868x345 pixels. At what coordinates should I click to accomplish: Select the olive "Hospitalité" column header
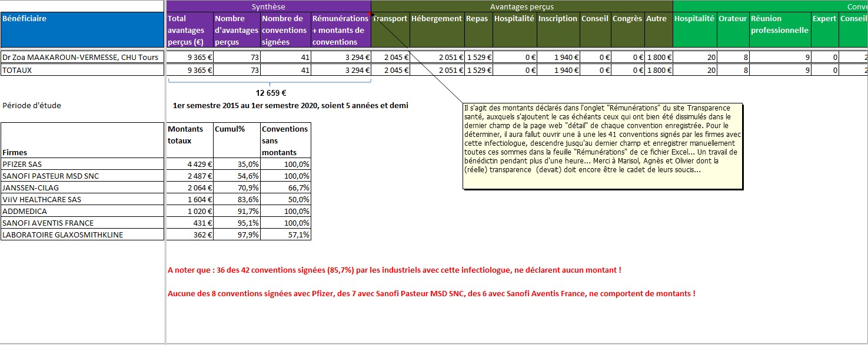tap(514, 30)
